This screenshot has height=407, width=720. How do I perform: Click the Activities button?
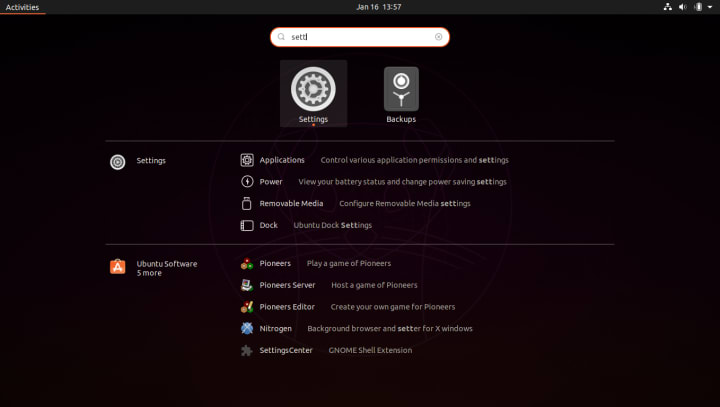(x=22, y=7)
